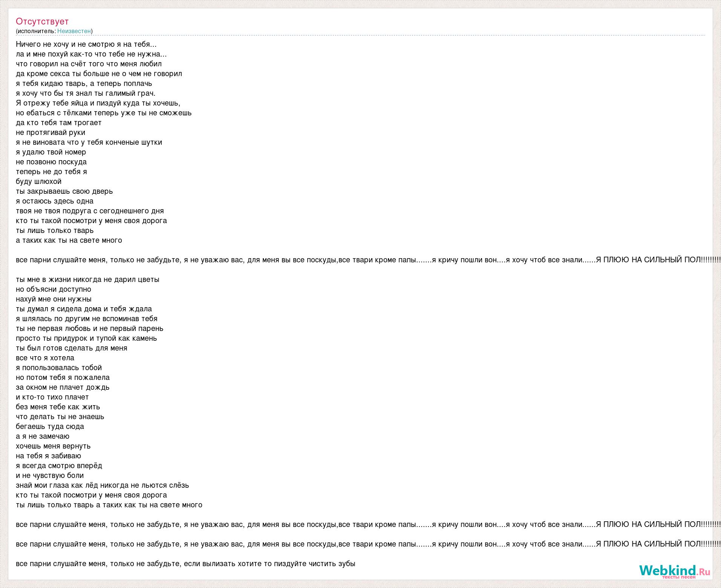This screenshot has height=588, width=721.
Task: Select line "я шлялась по другим не вспоминав тебя"
Action: 87,319
